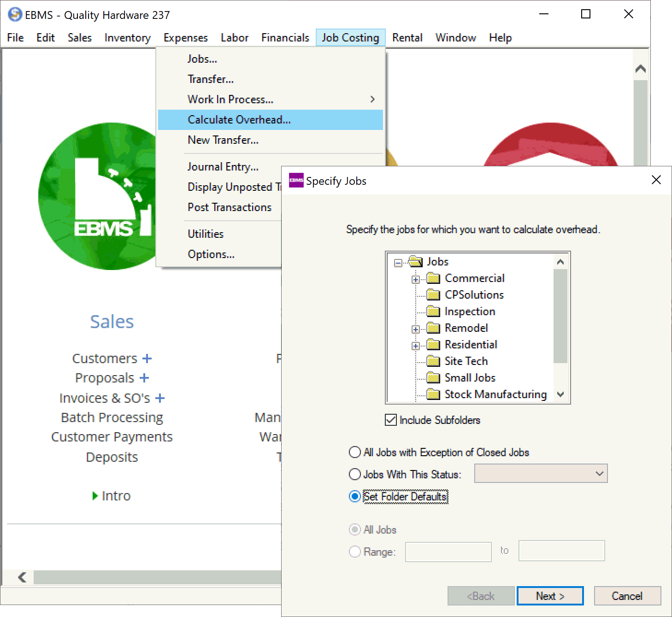Collapse the root Jobs tree node
Screen dimensions: 672x617
tap(398, 263)
